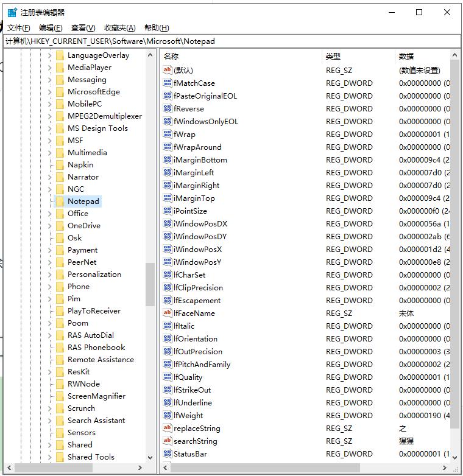Select the MPEG2Demultiplexer key

105,116
